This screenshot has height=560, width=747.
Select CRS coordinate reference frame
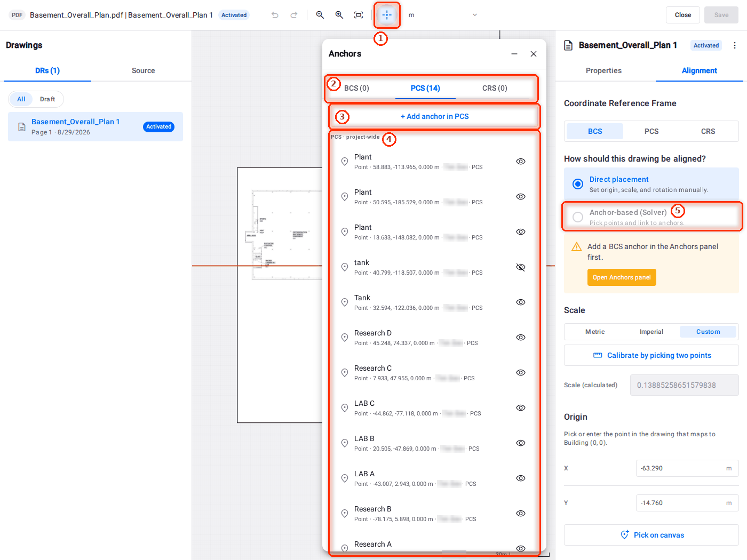pyautogui.click(x=708, y=131)
